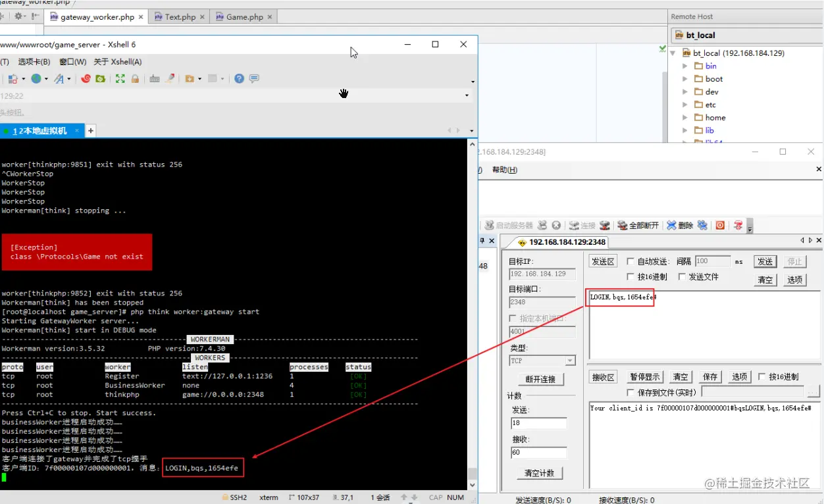The height and width of the screenshot is (504, 824).
Task: Open the 类型 TCP type dropdown
Action: tap(570, 361)
